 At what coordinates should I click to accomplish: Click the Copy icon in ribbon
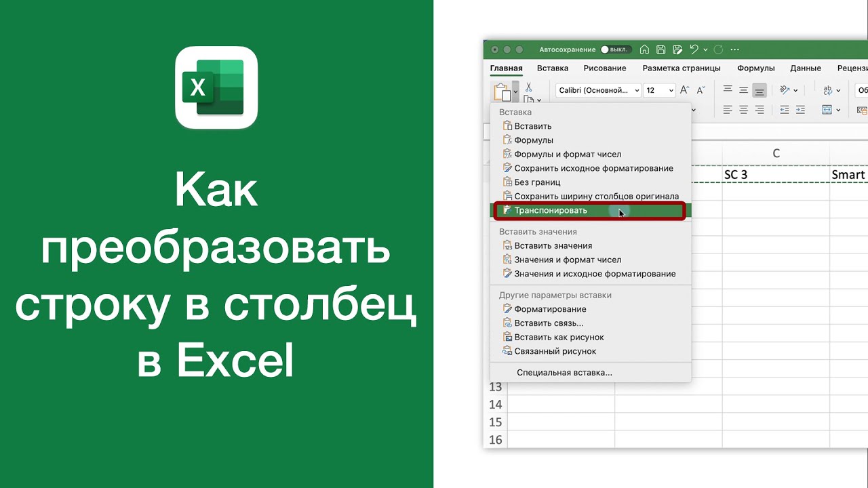point(529,100)
